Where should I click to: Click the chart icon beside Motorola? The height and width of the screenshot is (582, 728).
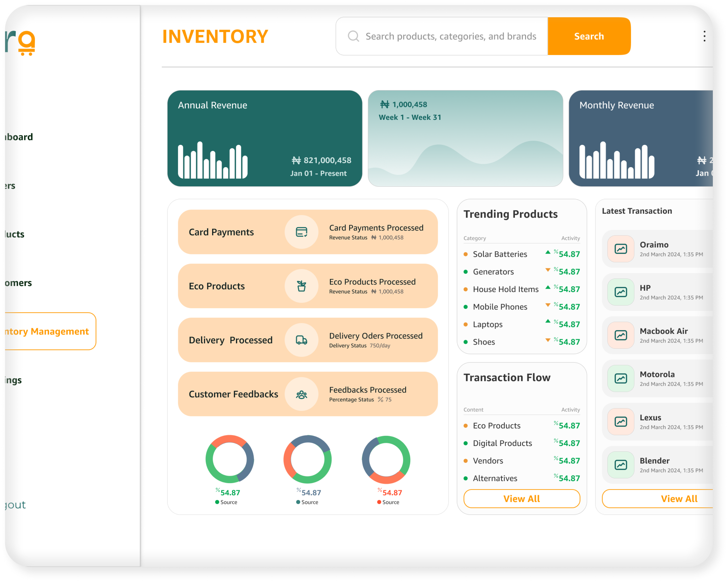(621, 379)
